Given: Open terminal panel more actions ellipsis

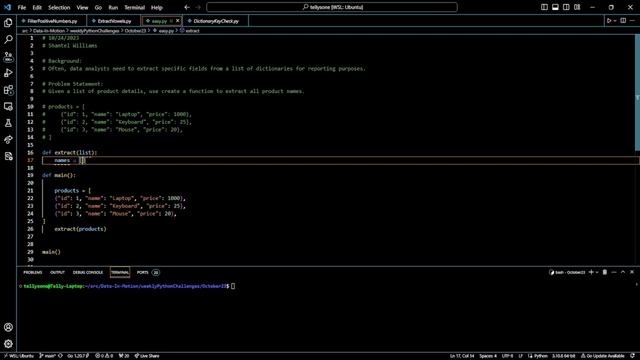Looking at the screenshot, I should point(614,272).
